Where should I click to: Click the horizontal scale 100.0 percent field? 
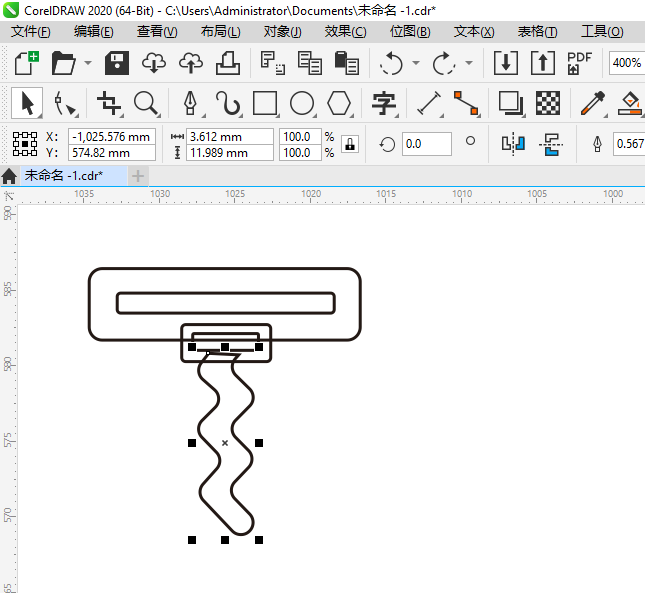300,137
